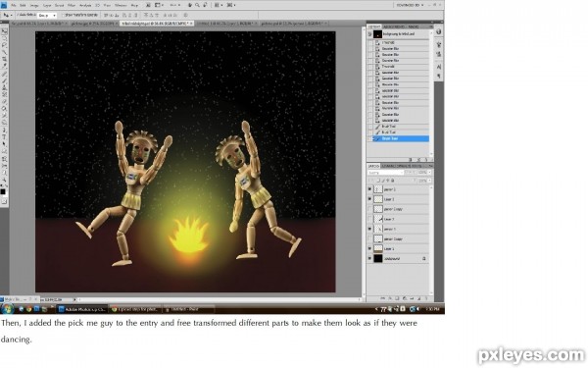The width and height of the screenshot is (588, 368).
Task: Click the Rotate View icon in application bar
Action: tap(205, 5)
